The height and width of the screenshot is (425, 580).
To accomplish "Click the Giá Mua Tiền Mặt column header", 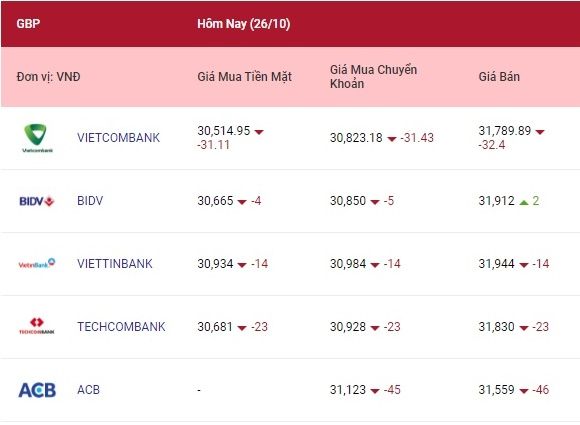I will (x=245, y=77).
